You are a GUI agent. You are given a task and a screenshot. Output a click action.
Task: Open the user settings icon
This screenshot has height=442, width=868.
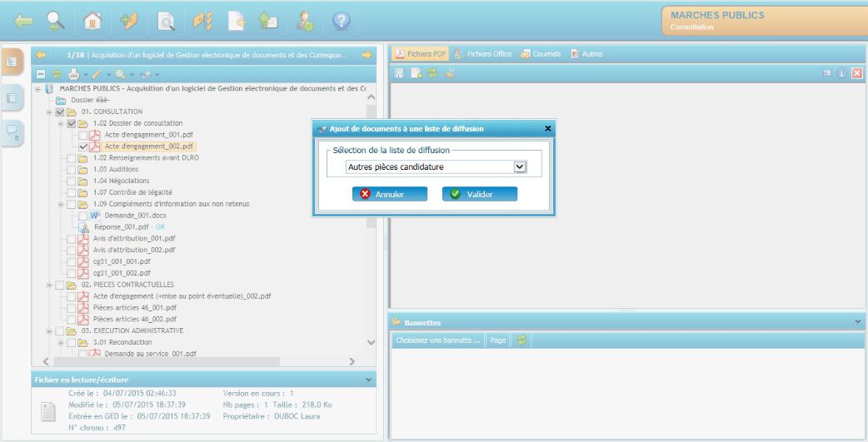[306, 21]
